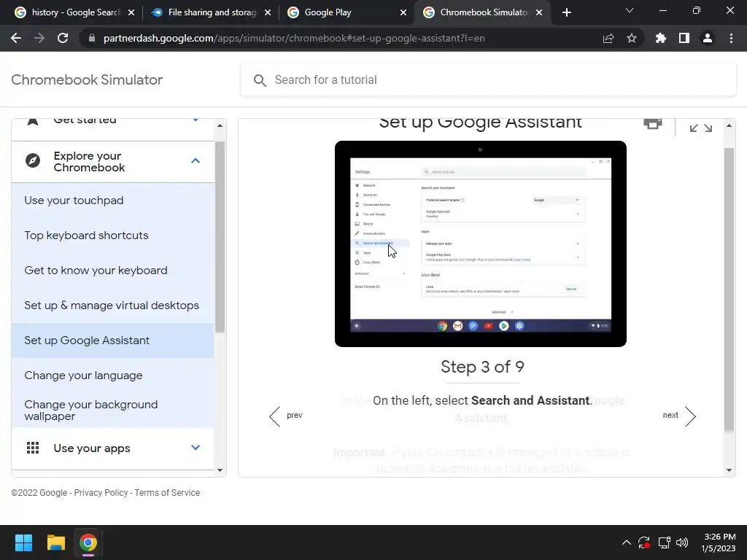Open Chrome three-dot menu

tap(731, 38)
